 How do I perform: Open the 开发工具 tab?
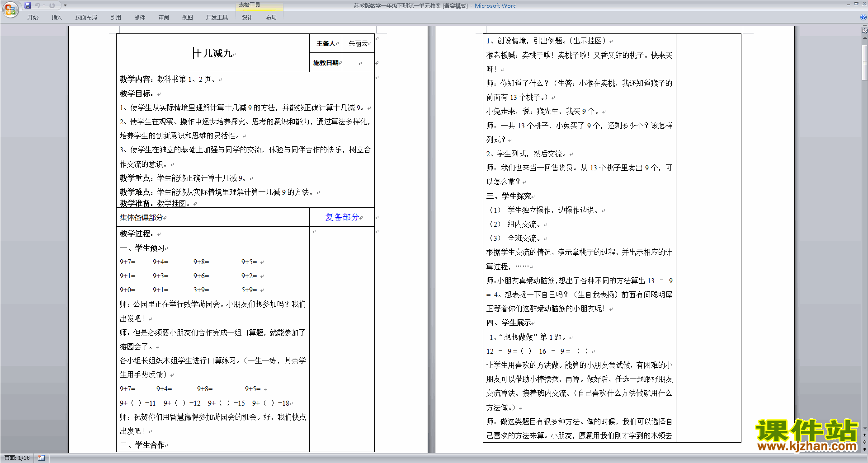pos(217,17)
